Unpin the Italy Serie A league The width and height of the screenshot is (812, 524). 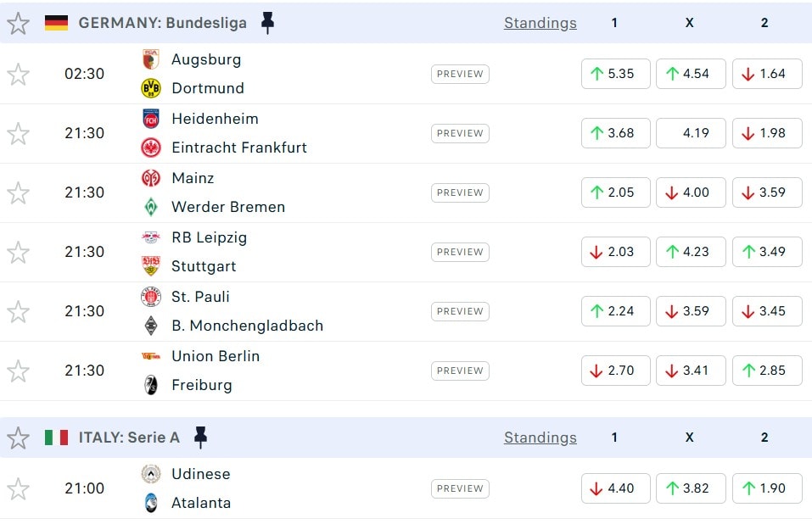click(x=200, y=438)
